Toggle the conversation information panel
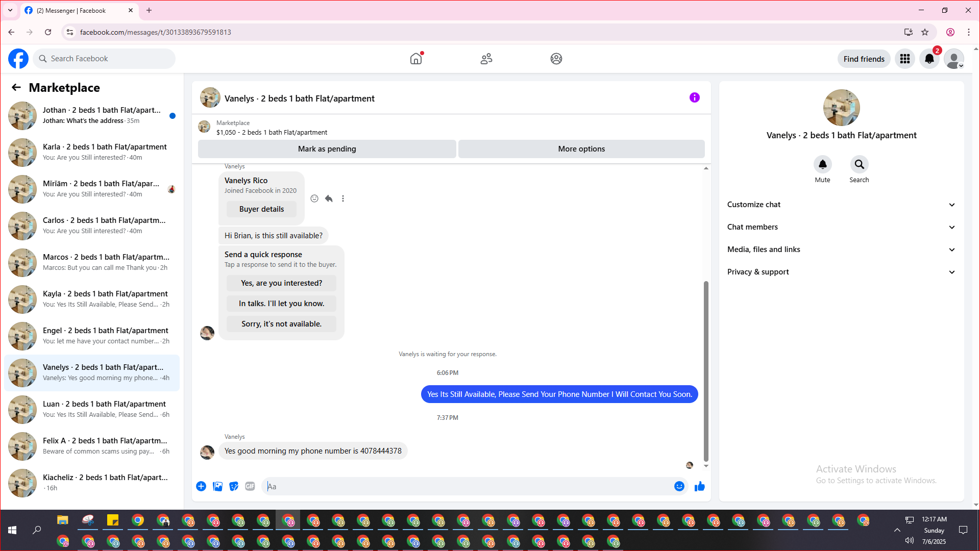The width and height of the screenshot is (980, 551). click(694, 97)
